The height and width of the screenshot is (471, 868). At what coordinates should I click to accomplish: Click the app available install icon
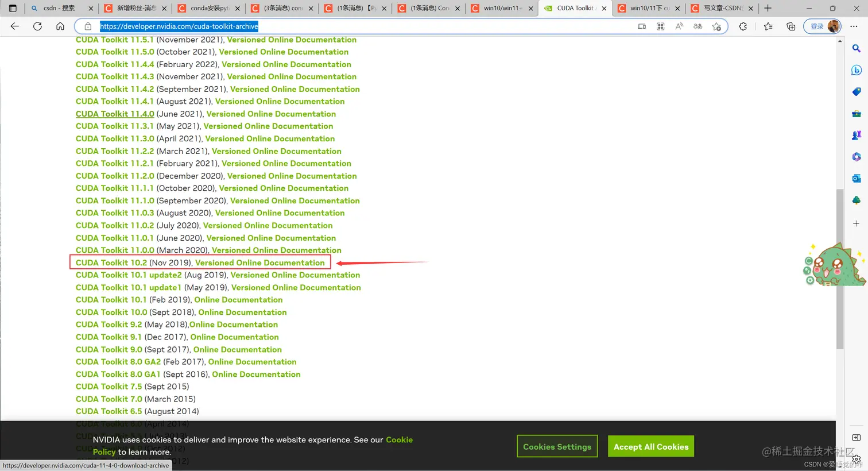[642, 26]
